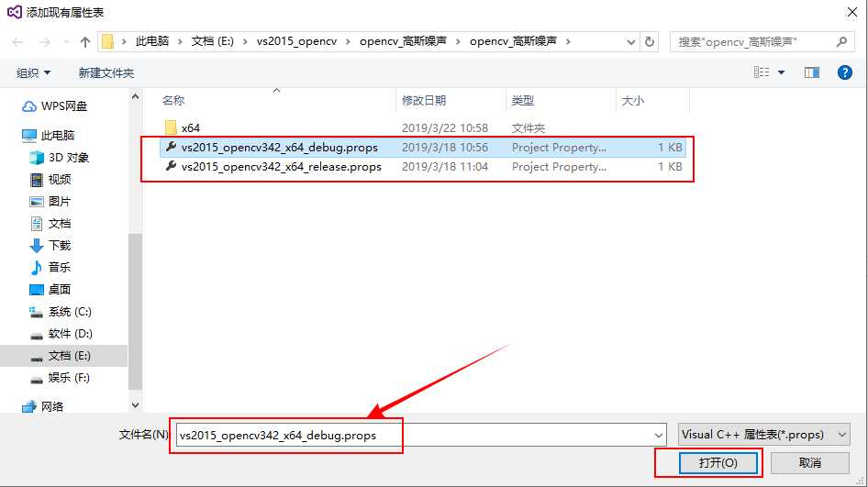The height and width of the screenshot is (487, 868).
Task: Open the help question mark
Action: tap(845, 72)
